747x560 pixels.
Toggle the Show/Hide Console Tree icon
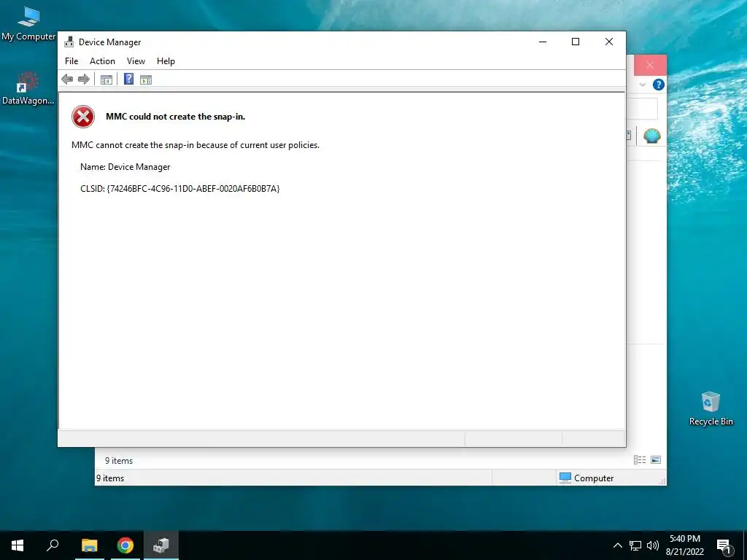pyautogui.click(x=107, y=79)
